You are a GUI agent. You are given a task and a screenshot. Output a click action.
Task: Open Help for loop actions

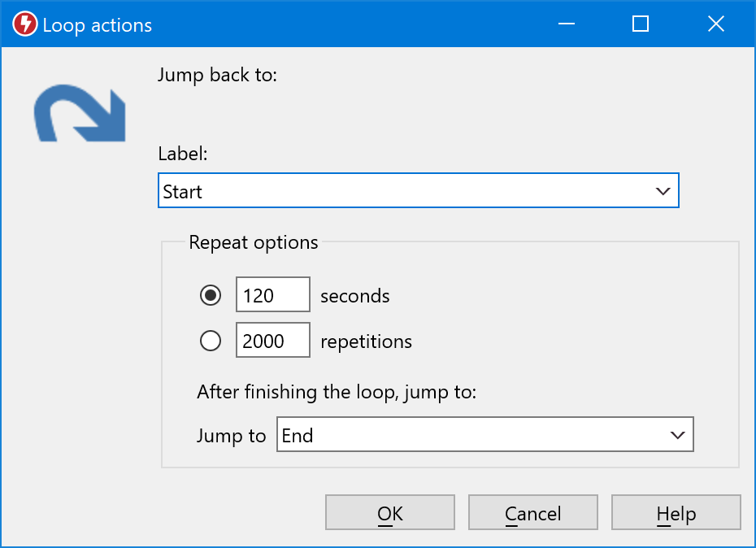coord(676,514)
